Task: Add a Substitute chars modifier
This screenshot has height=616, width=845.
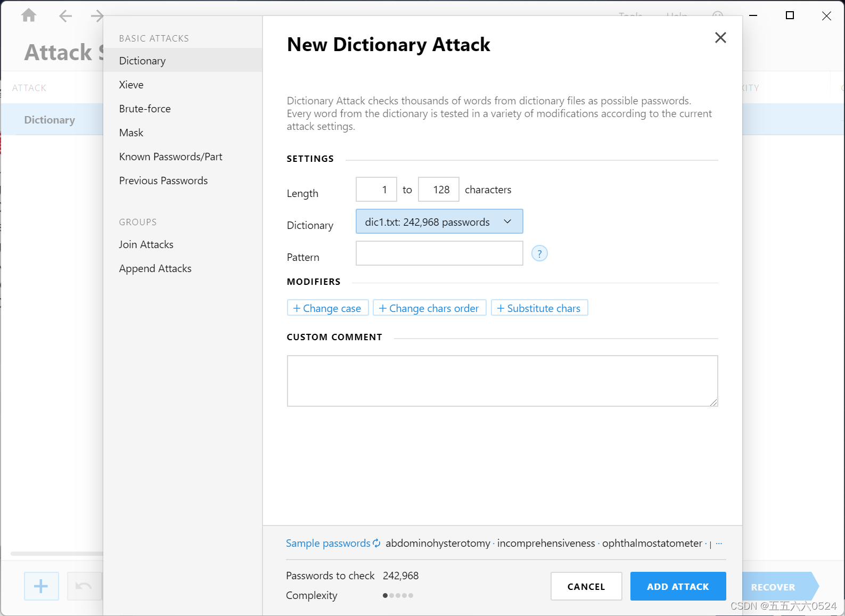Action: click(x=539, y=308)
